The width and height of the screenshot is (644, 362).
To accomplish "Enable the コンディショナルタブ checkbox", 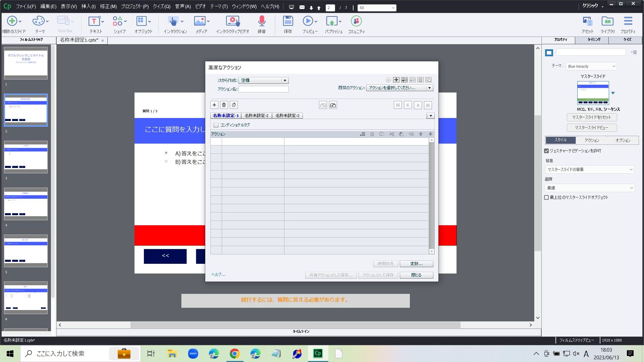I will [x=216, y=125].
